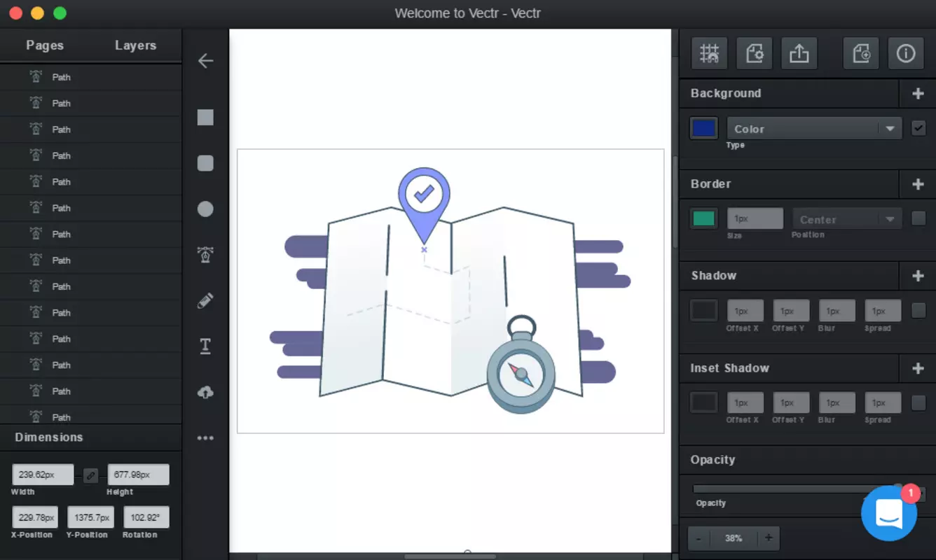Open the Border Position Center dropdown
This screenshot has height=560, width=936.
pyautogui.click(x=846, y=219)
